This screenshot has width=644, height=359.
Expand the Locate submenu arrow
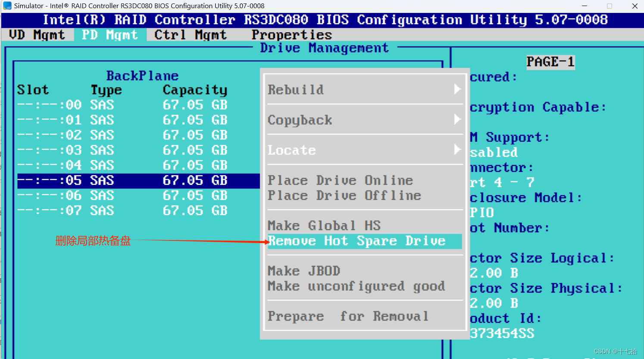click(457, 150)
